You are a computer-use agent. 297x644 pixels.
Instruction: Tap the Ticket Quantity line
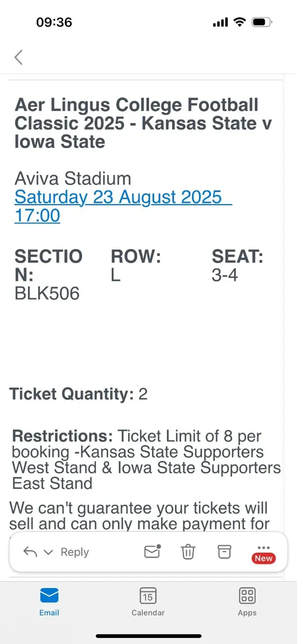pyautogui.click(x=78, y=394)
